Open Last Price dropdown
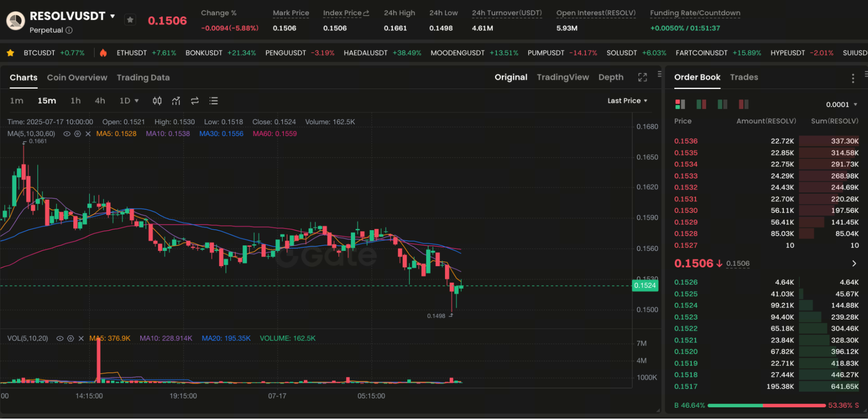 click(x=627, y=101)
